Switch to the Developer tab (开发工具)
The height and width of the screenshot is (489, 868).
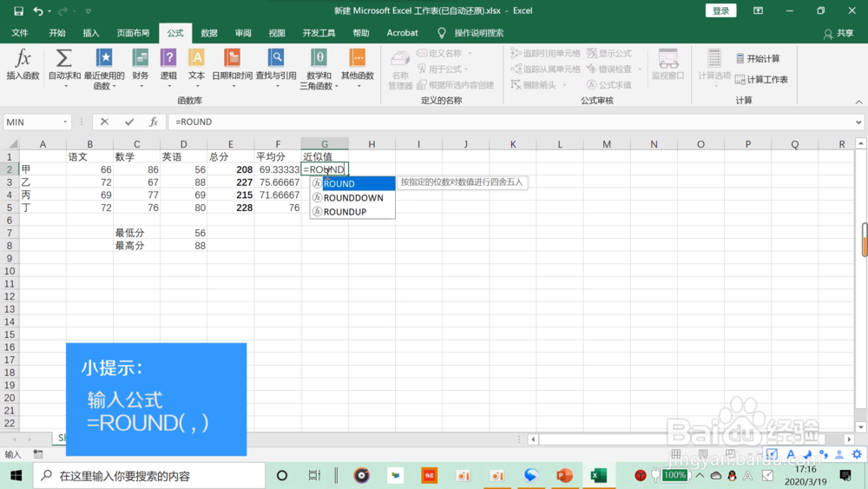pos(319,33)
